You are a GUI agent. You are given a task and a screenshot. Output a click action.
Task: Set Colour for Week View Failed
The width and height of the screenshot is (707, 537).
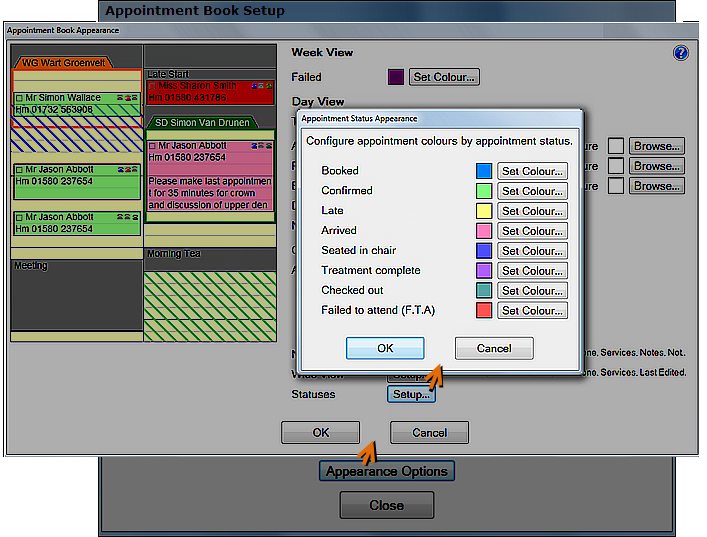(444, 77)
